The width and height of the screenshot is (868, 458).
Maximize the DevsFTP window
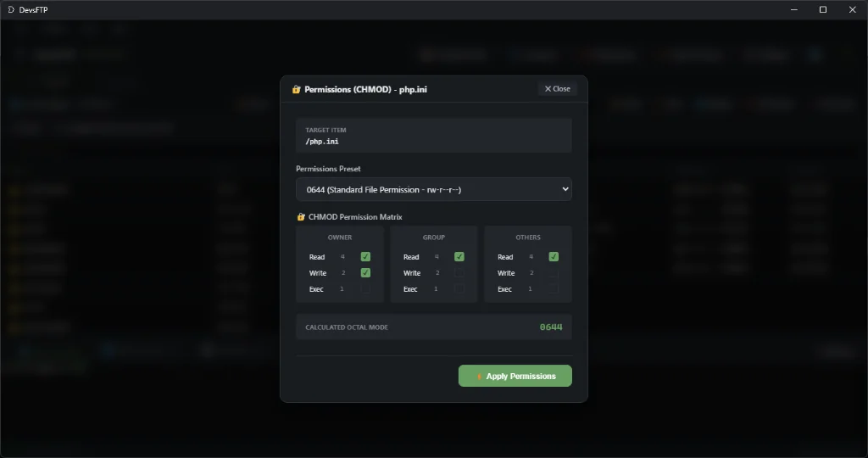click(822, 9)
